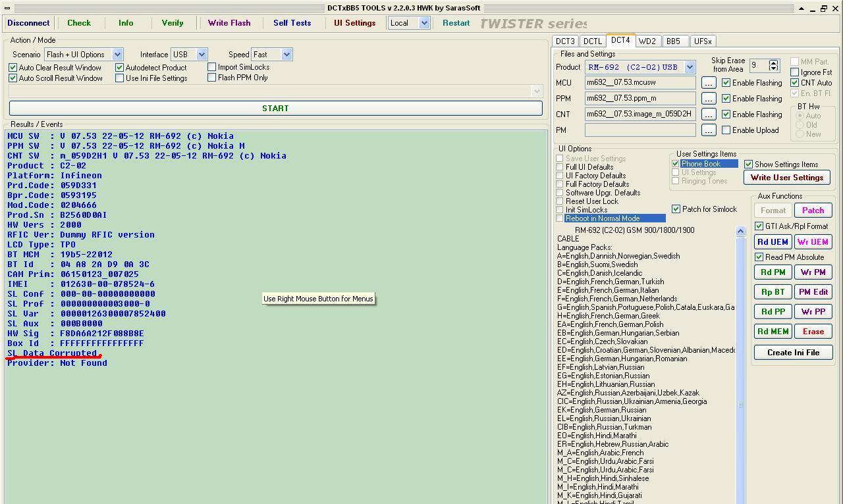Open PM Edit
This screenshot has width=843, height=504.
813,292
